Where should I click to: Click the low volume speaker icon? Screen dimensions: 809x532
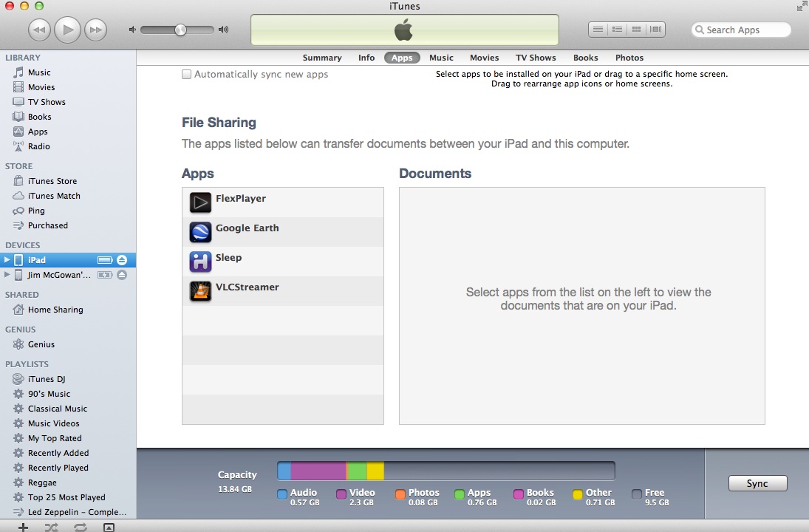tap(132, 30)
